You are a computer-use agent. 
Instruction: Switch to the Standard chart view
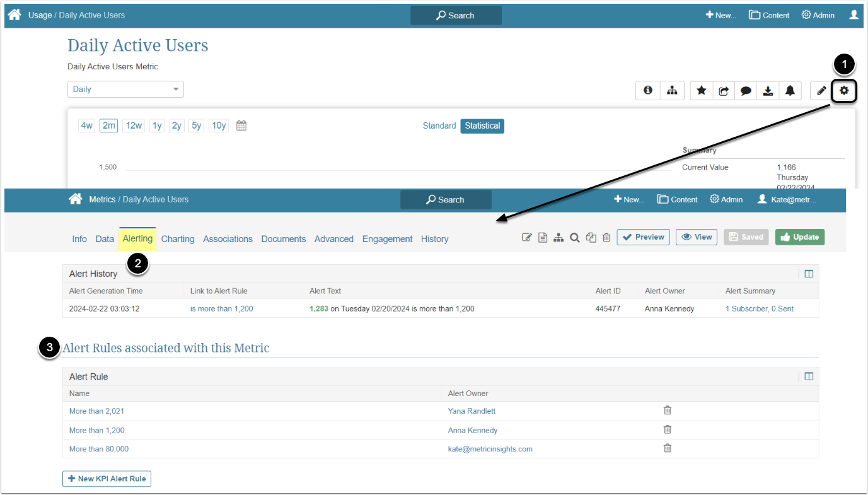[439, 125]
